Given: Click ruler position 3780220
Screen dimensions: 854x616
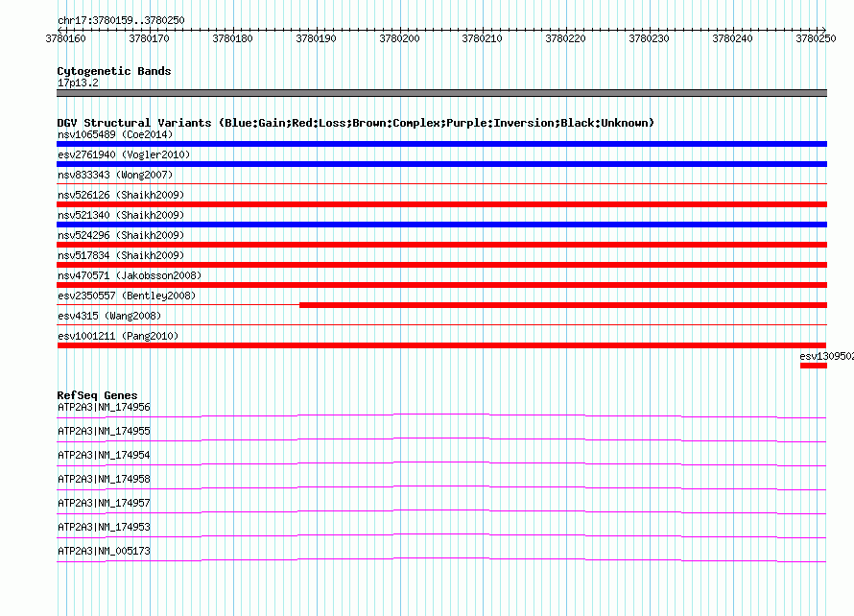Looking at the screenshot, I should point(565,38).
